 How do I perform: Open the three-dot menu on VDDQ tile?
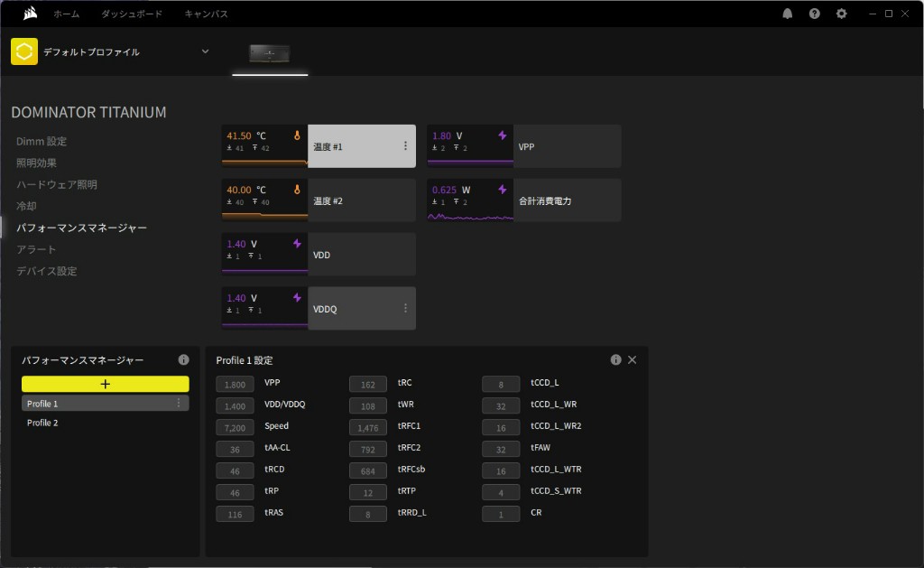pyautogui.click(x=405, y=309)
